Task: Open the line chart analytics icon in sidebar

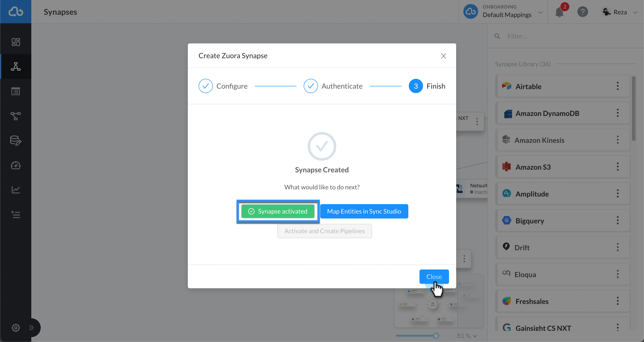Action: [15, 190]
